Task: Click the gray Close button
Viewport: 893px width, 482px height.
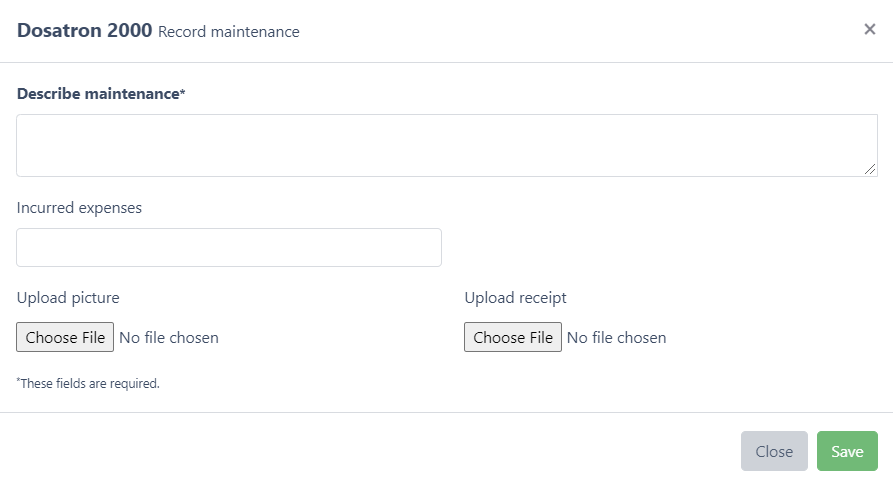Action: click(x=773, y=451)
